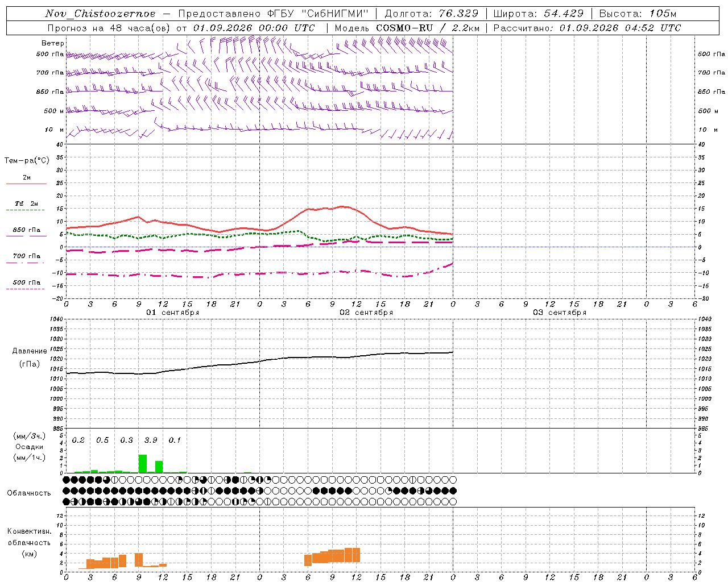Viewport: 728px width, 582px height.
Task: Click the 850 гПа temperature legend entry
Action: (x=26, y=230)
